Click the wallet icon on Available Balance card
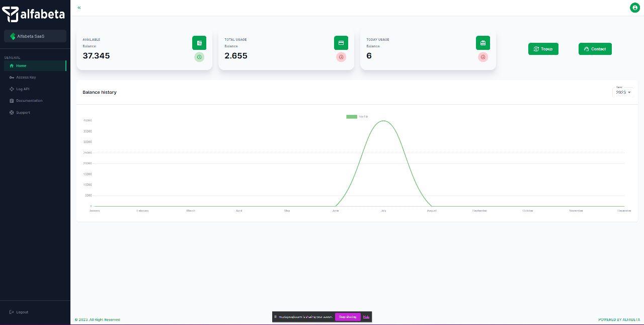644x325 pixels. (199, 43)
